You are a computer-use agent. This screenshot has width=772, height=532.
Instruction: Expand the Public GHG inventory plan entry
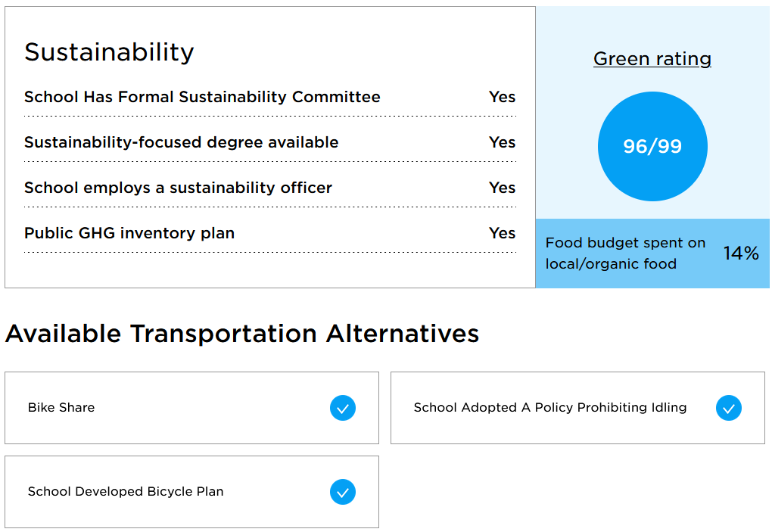tap(269, 233)
